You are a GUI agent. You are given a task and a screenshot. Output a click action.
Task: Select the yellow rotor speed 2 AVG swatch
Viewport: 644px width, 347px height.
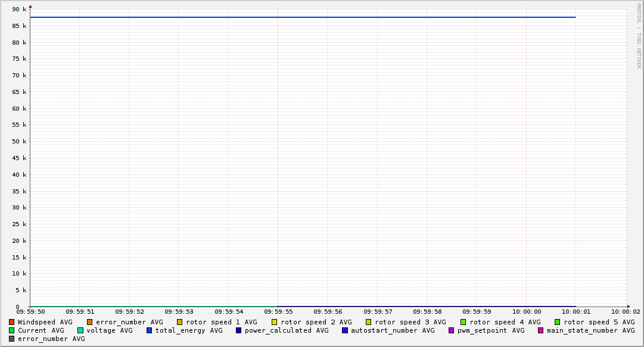pyautogui.click(x=275, y=322)
